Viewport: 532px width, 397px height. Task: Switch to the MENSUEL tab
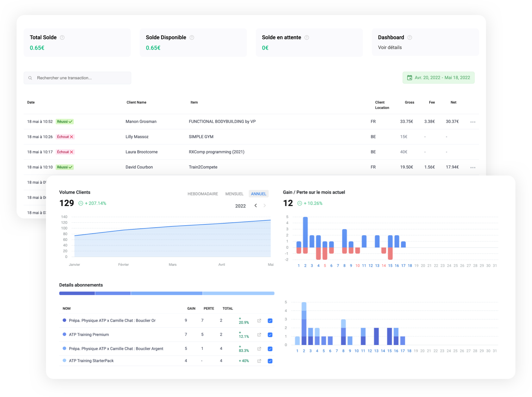pyautogui.click(x=234, y=194)
